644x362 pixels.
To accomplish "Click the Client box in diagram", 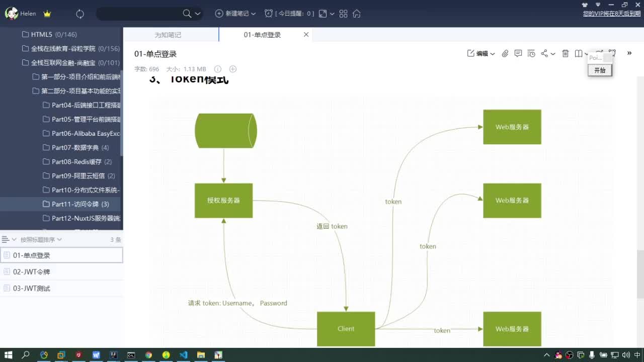I will [346, 329].
